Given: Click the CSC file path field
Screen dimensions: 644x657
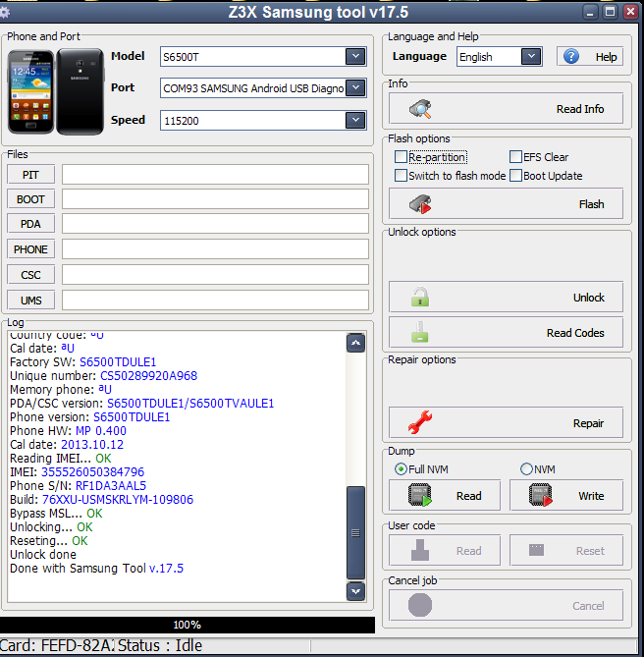Looking at the screenshot, I should [x=215, y=275].
